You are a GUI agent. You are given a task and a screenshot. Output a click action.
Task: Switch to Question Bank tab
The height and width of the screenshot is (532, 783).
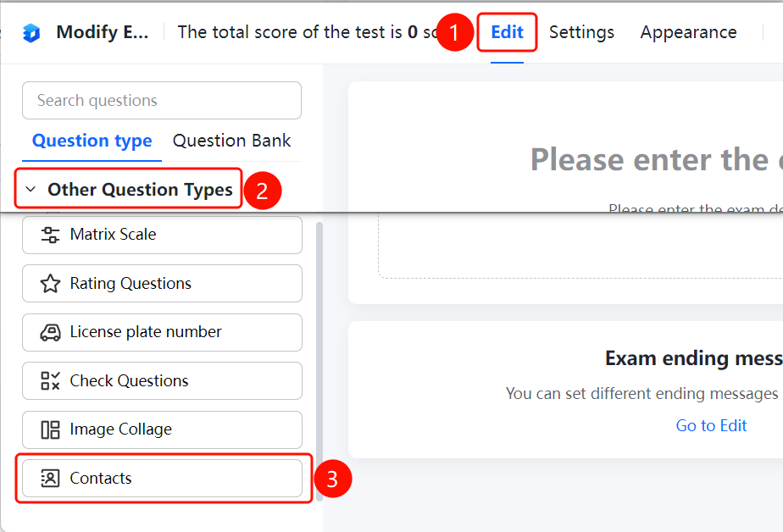[x=231, y=141]
